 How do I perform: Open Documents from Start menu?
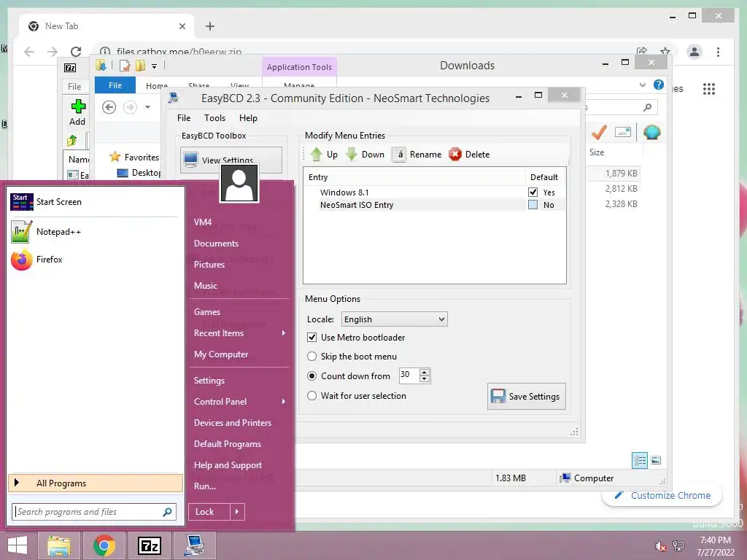tap(216, 244)
